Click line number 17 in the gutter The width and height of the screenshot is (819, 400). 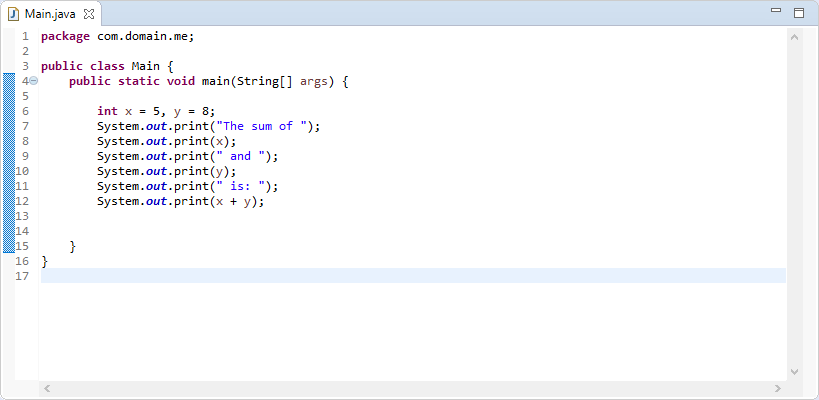coord(22,276)
